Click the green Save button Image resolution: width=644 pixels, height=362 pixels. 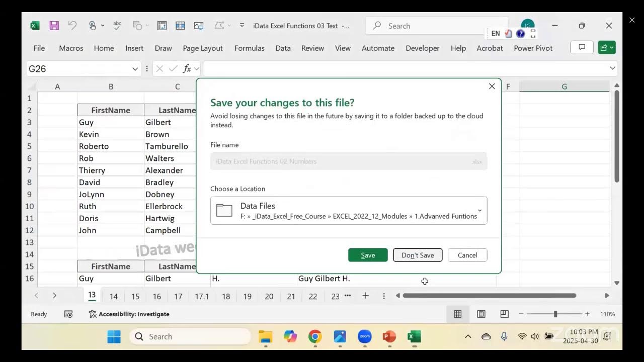(368, 255)
